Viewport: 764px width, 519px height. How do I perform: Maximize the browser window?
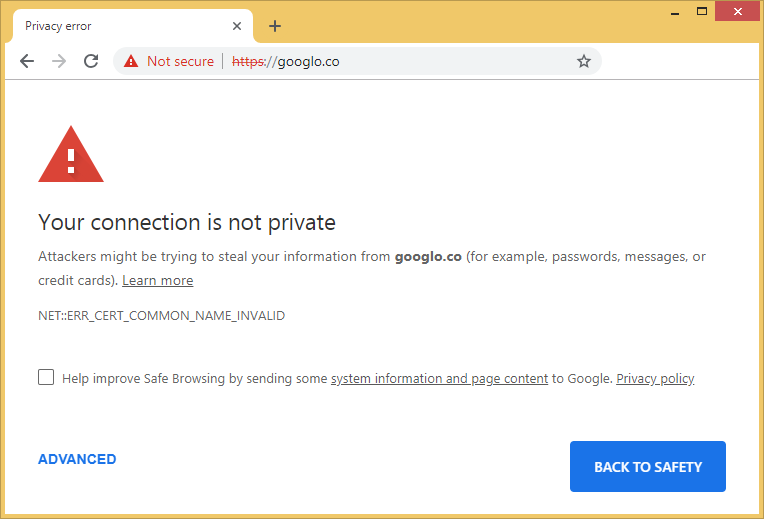click(702, 12)
